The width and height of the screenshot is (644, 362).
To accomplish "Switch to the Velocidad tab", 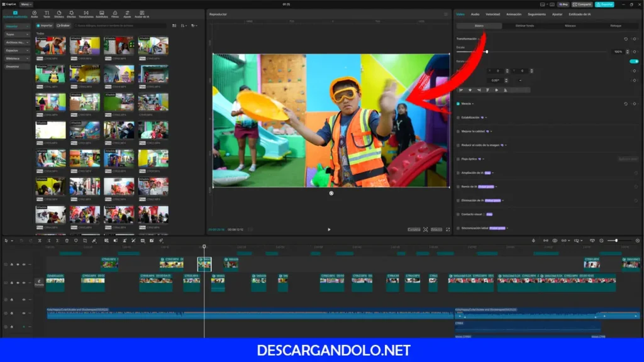I will 492,14.
